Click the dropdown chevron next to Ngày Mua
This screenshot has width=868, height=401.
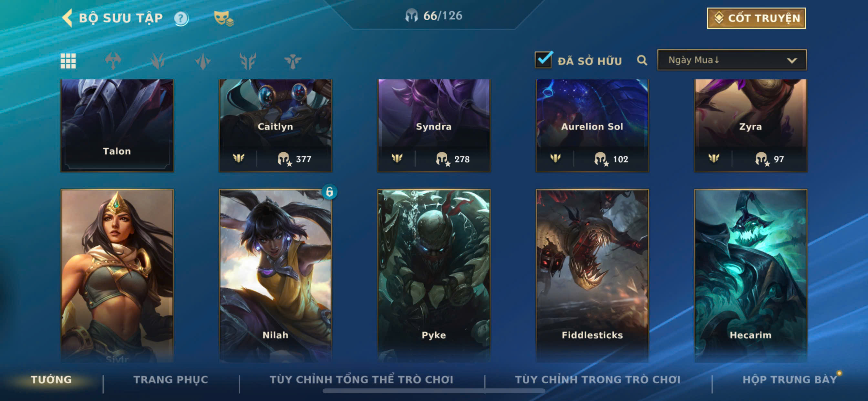click(x=791, y=61)
